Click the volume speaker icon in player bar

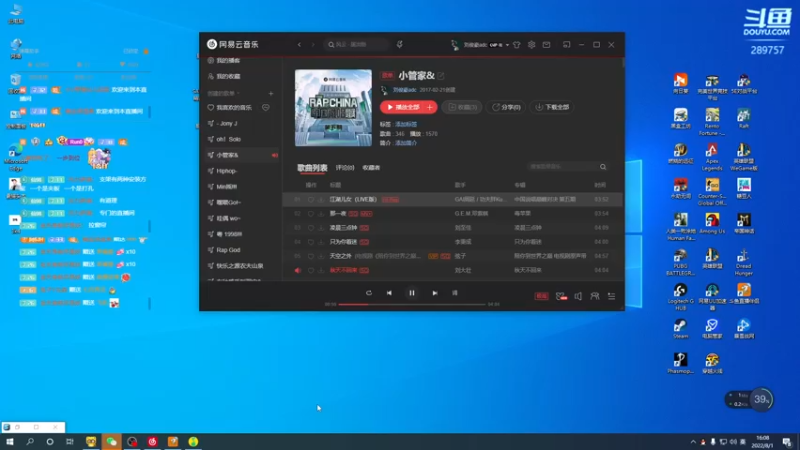(578, 296)
